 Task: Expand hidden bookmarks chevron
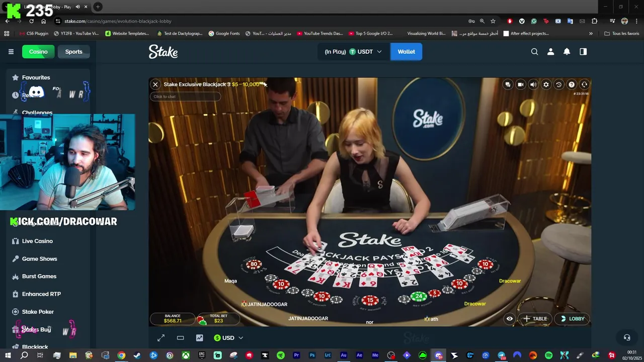coord(591,34)
